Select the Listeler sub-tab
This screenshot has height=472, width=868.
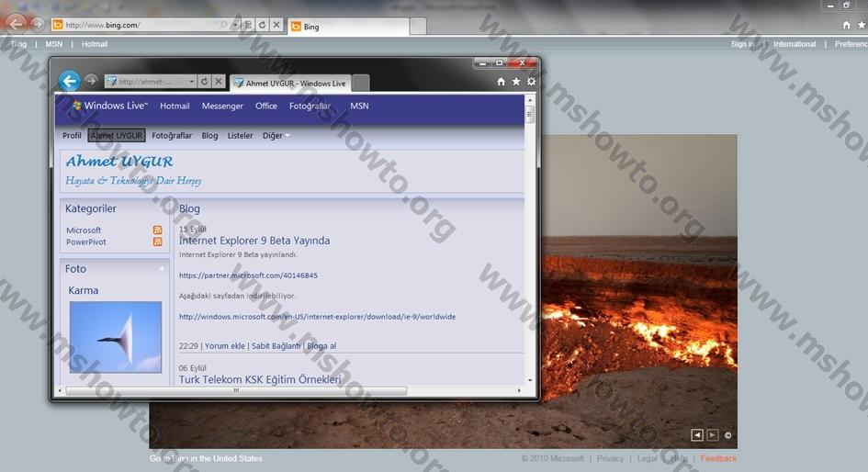click(x=240, y=136)
